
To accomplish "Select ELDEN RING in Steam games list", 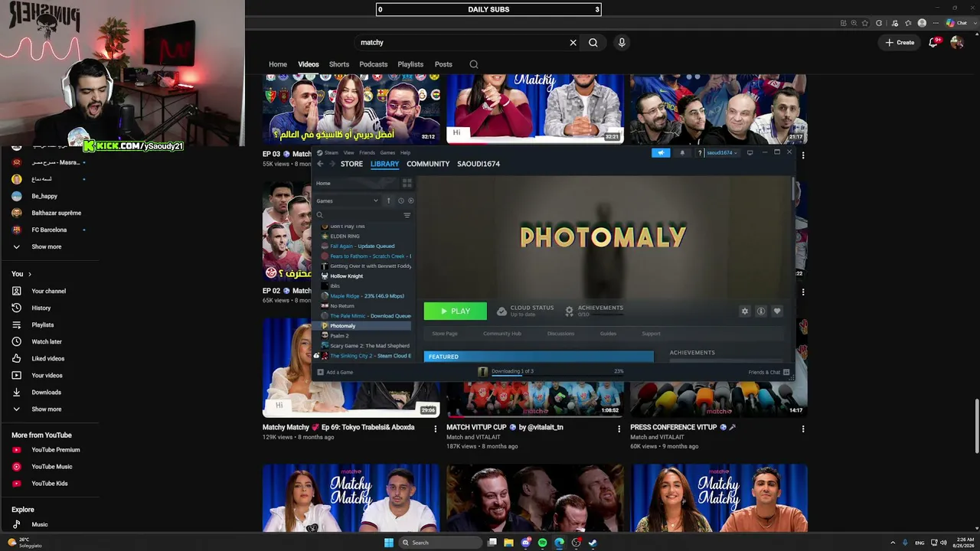I will [345, 236].
